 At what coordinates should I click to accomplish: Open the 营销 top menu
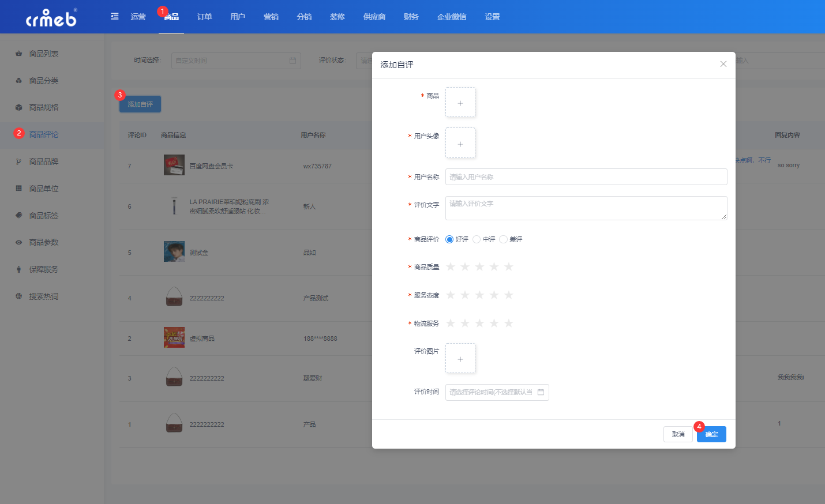tap(271, 17)
